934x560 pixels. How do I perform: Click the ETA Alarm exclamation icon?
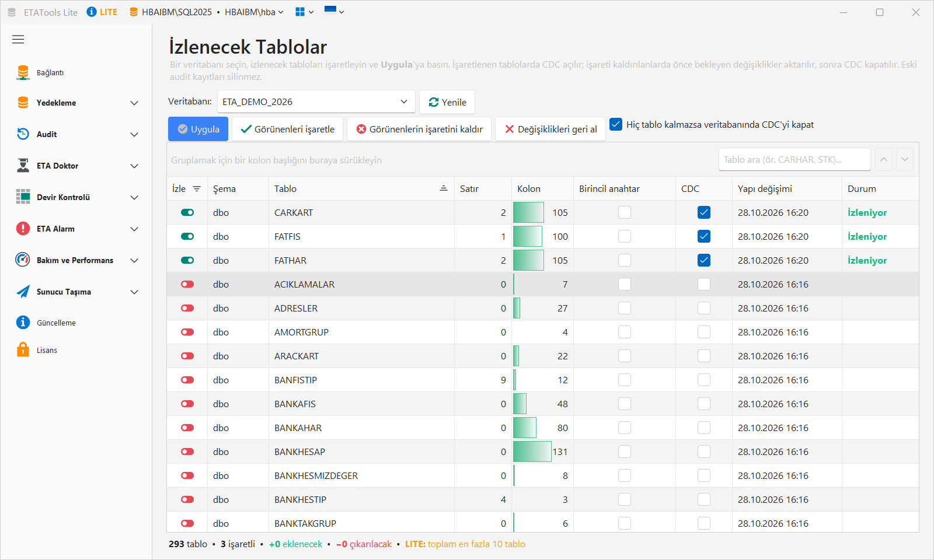click(x=23, y=229)
